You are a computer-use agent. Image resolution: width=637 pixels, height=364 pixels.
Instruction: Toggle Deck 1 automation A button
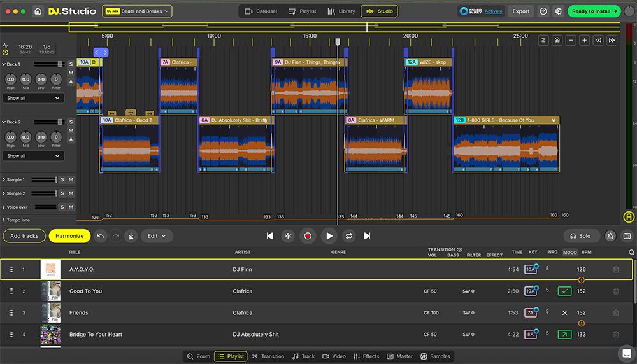71,81
